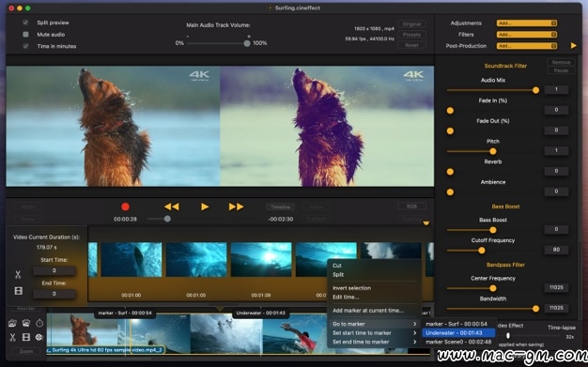Image resolution: width=588 pixels, height=367 pixels.
Task: Select filmstrip thumbnail at 00:01:00
Action: [x=132, y=259]
